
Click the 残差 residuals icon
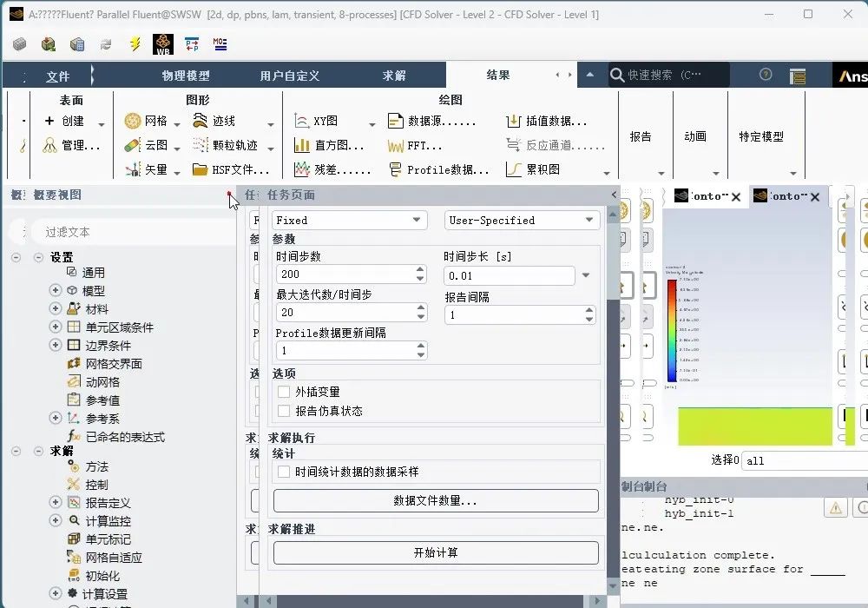(302, 169)
